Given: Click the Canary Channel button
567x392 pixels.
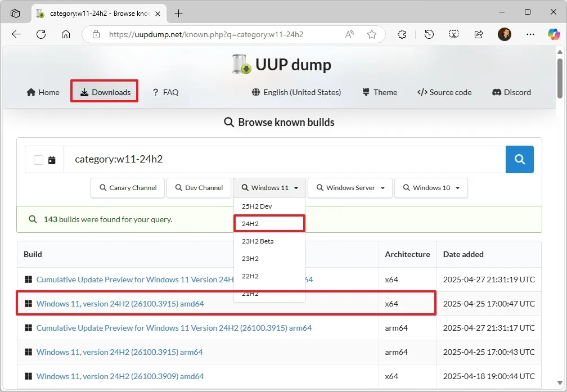Looking at the screenshot, I should click(x=128, y=188).
